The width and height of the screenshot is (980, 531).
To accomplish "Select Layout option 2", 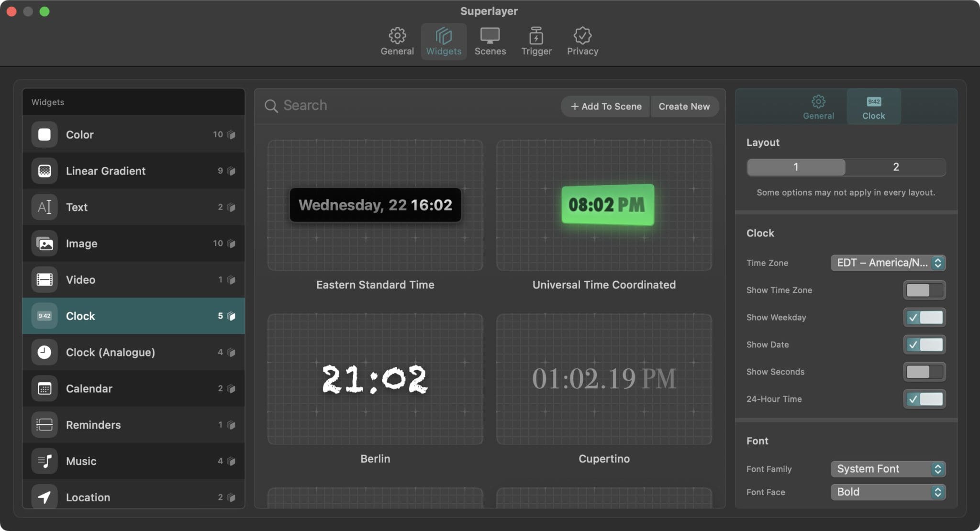I will tap(895, 167).
